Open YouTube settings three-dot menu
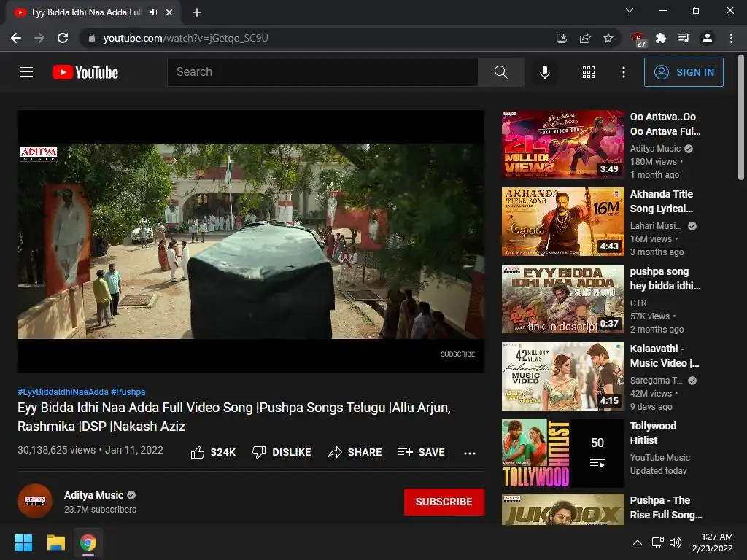This screenshot has width=747, height=560. [623, 72]
